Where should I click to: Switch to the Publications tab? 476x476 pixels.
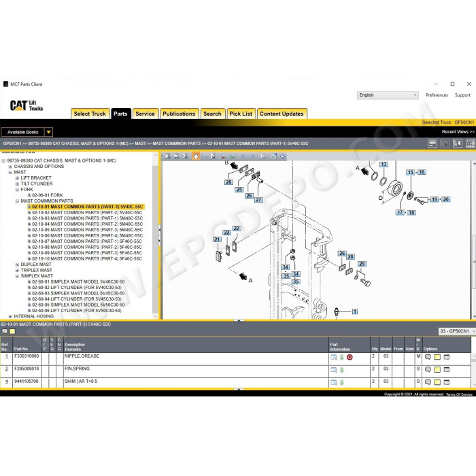click(179, 114)
